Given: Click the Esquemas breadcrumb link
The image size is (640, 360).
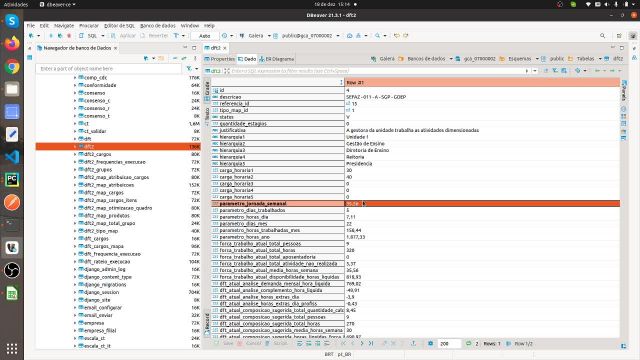Looking at the screenshot, I should [520, 59].
